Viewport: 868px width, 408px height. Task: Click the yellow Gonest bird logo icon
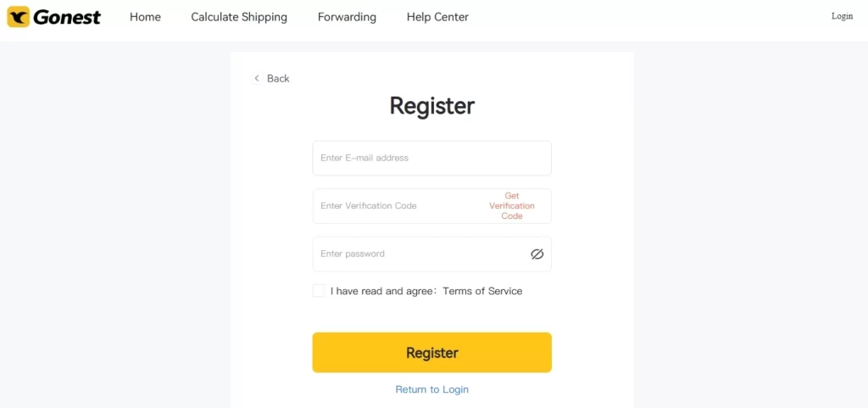18,17
